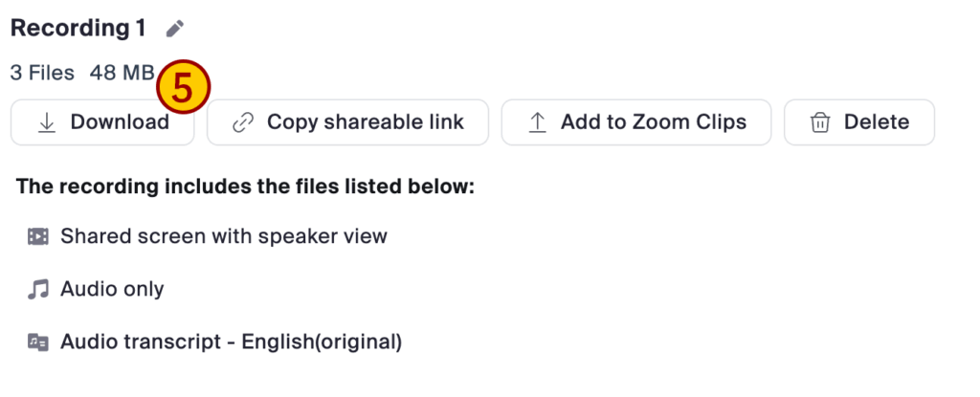The height and width of the screenshot is (397, 980).
Task: Open Audio transcript - English(original) file
Action: (231, 342)
